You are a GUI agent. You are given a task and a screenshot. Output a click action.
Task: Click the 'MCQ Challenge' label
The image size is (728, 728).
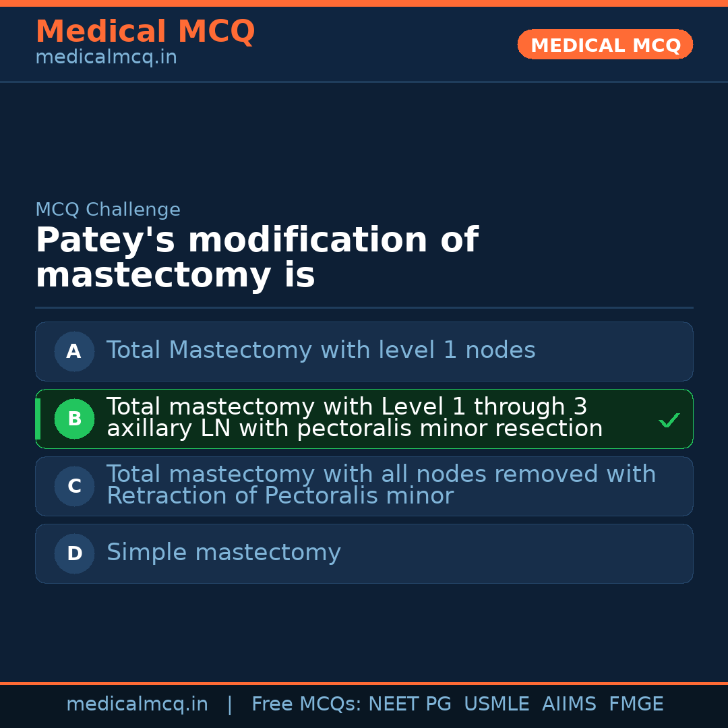(108, 210)
